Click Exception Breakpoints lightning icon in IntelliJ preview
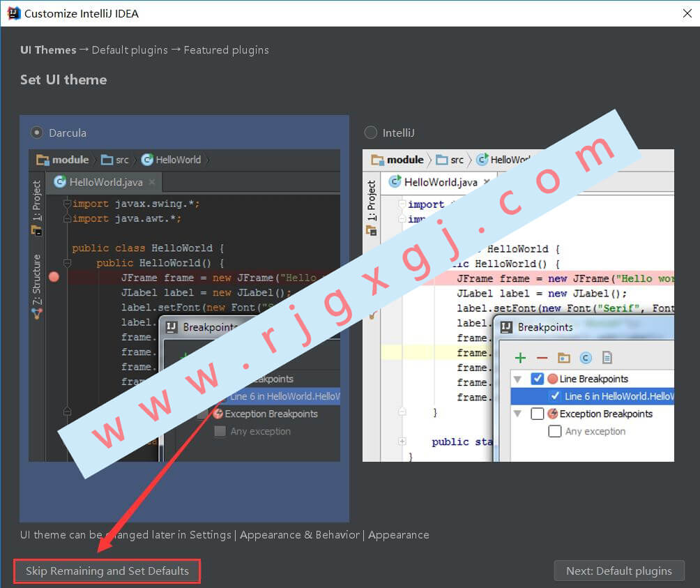 coord(553,414)
